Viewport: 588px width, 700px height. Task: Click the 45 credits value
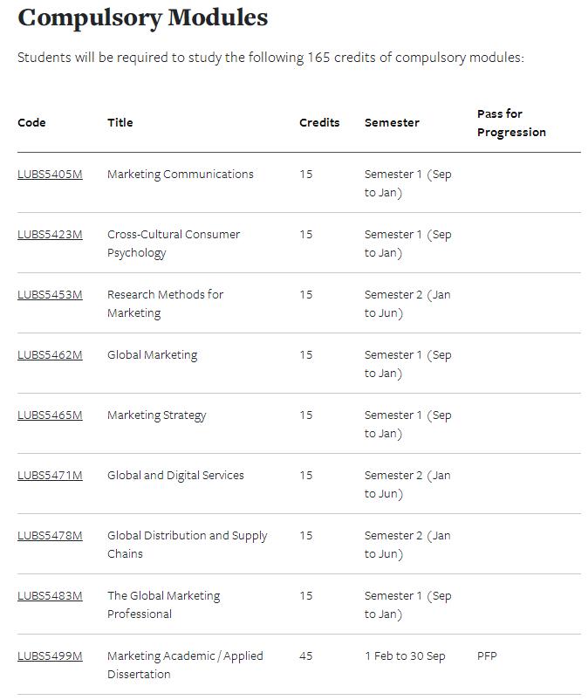[x=306, y=656]
